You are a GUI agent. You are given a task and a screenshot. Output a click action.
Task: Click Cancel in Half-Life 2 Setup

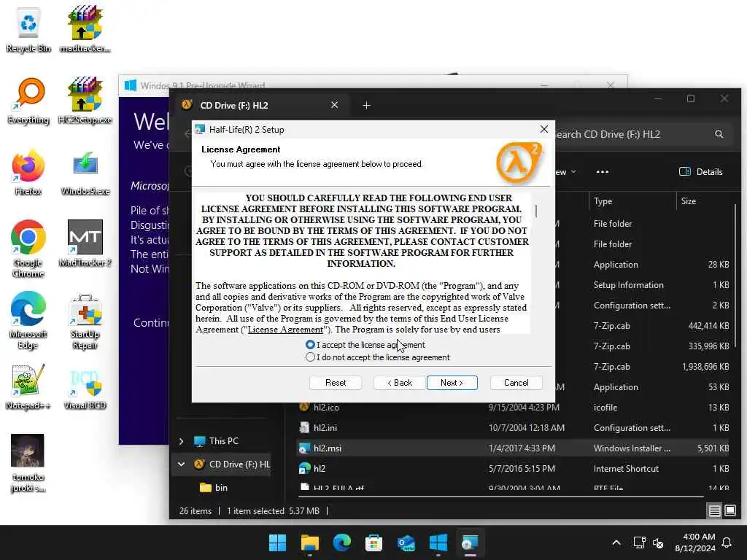(x=516, y=382)
